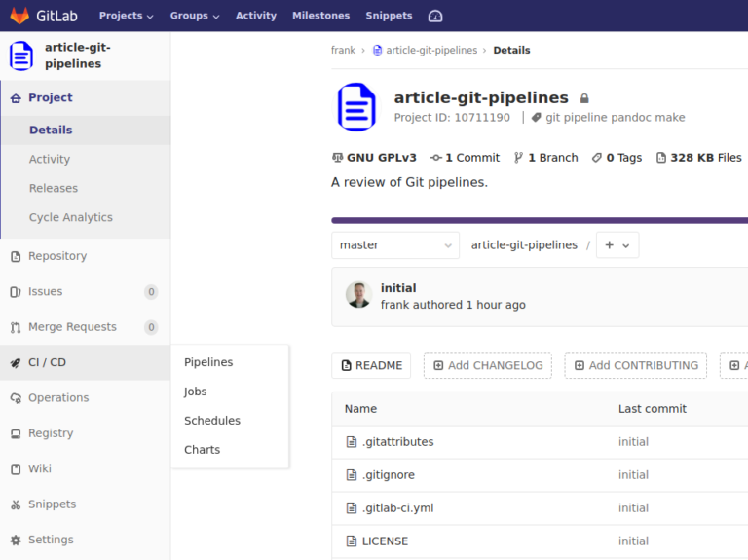Open the project Activity sidebar entry
The height and width of the screenshot is (560, 748).
point(49,159)
